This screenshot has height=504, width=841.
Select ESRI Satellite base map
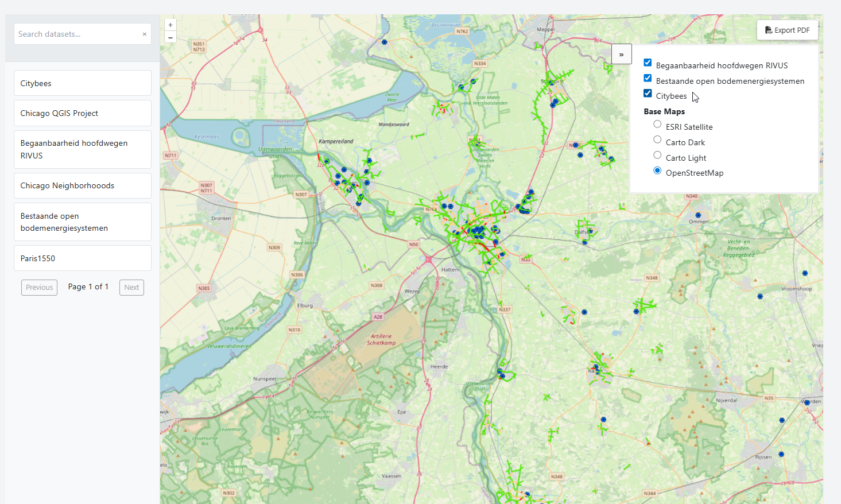657,125
